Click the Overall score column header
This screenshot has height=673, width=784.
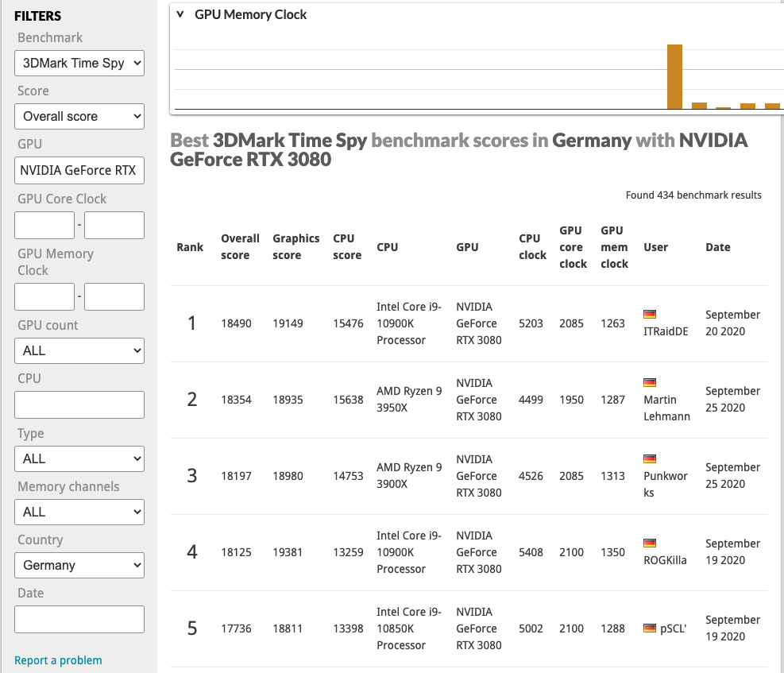tap(240, 247)
